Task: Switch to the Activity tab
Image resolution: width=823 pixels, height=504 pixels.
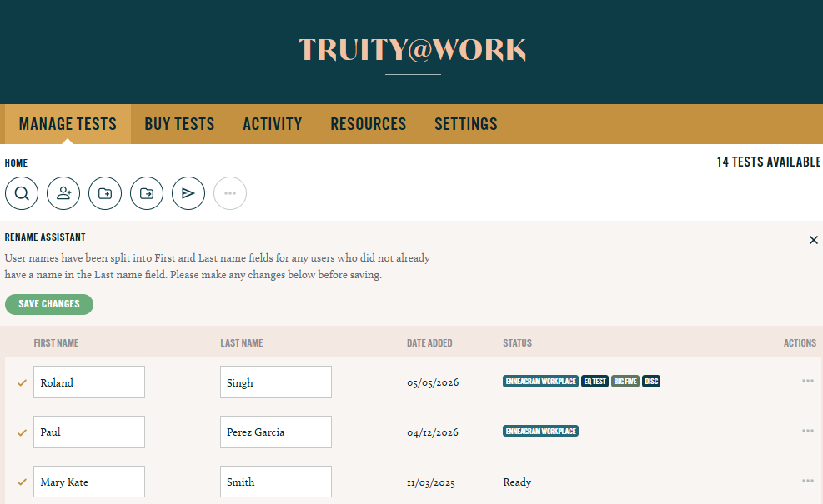Action: (x=273, y=124)
